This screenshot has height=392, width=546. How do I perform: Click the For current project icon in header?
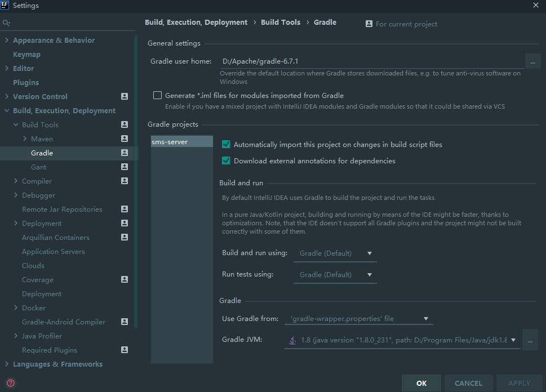tap(369, 24)
